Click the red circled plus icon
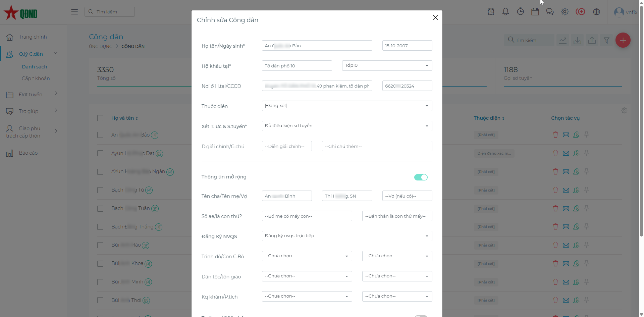Image resolution: width=644 pixels, height=317 pixels. coord(580,12)
